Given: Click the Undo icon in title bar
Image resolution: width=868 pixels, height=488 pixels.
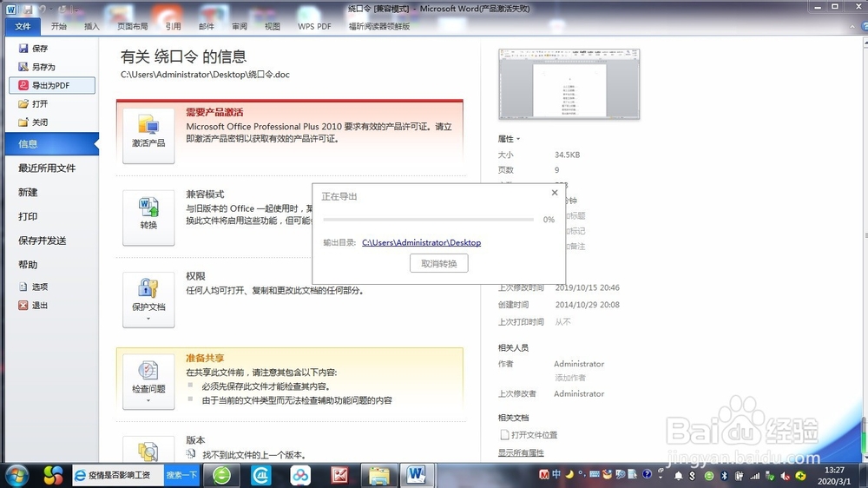Looking at the screenshot, I should coord(43,10).
